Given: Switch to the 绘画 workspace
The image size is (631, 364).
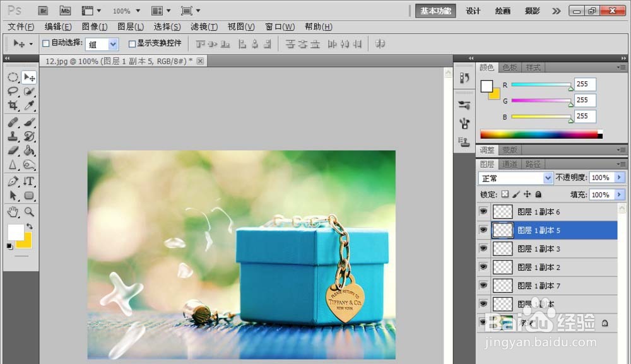Looking at the screenshot, I should pyautogui.click(x=502, y=11).
